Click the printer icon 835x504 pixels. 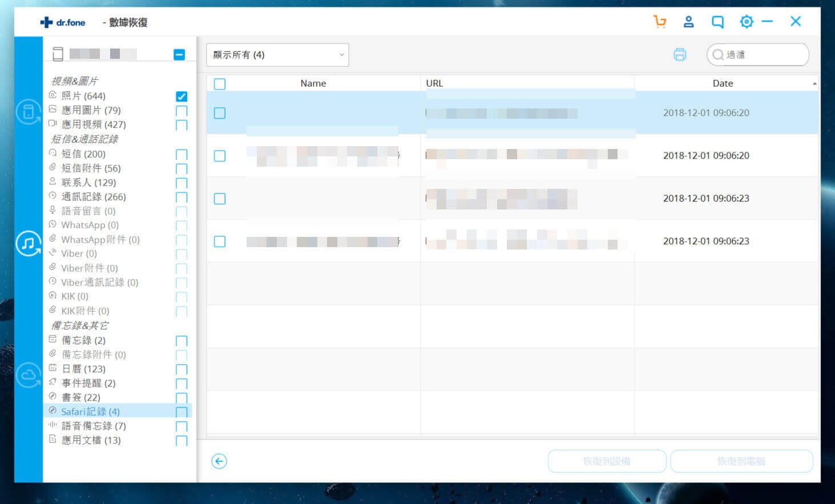tap(679, 55)
